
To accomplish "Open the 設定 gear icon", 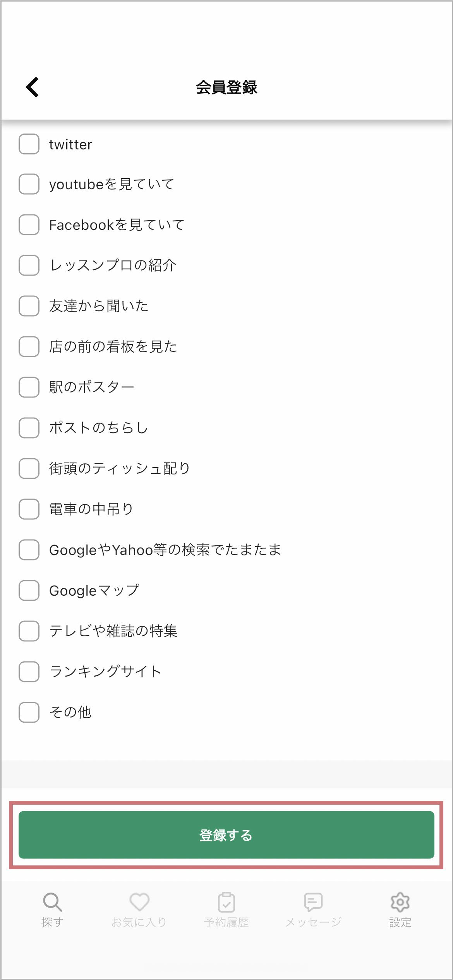I will tap(400, 903).
